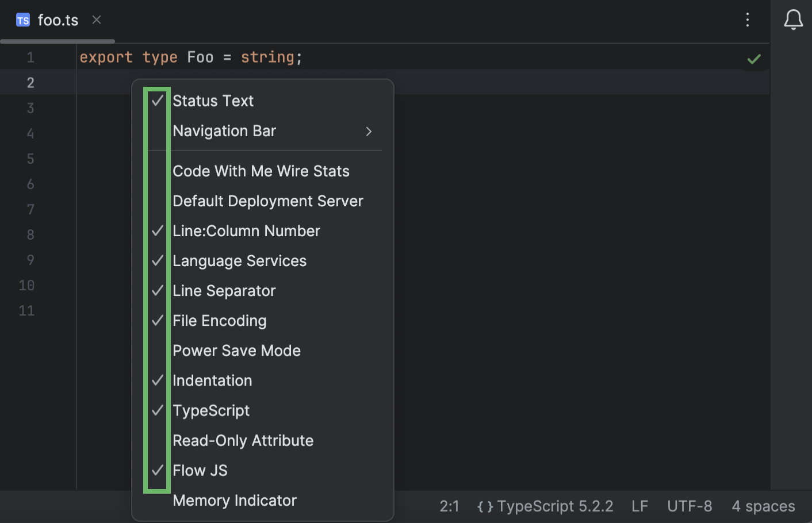The image size is (812, 523).
Task: Expand the Navigation Bar submenu
Action: coord(224,130)
